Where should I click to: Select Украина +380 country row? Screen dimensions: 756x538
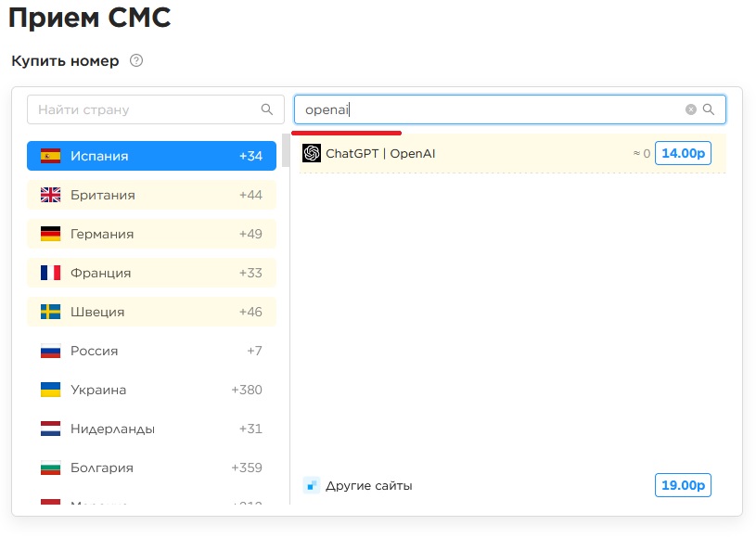coord(151,390)
